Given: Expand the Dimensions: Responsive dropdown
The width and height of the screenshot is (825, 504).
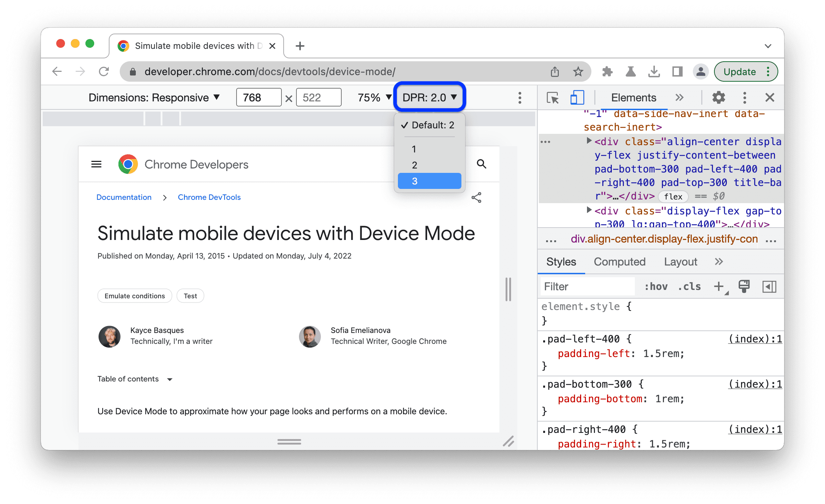Looking at the screenshot, I should pos(154,98).
